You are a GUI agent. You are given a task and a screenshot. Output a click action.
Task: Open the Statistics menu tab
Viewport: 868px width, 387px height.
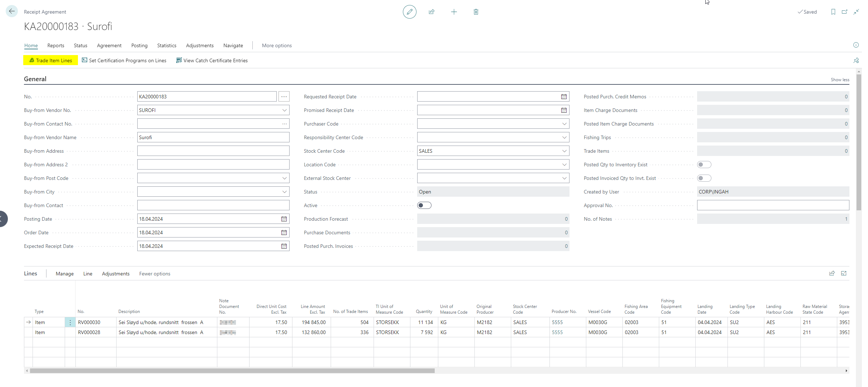point(167,45)
